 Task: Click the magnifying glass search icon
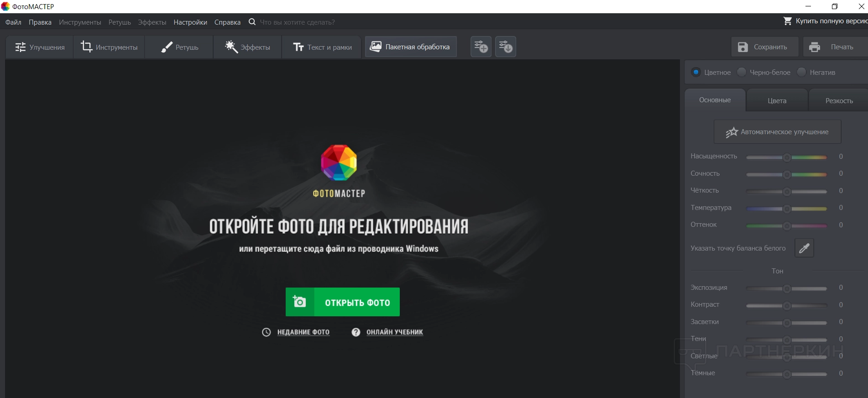(x=252, y=22)
